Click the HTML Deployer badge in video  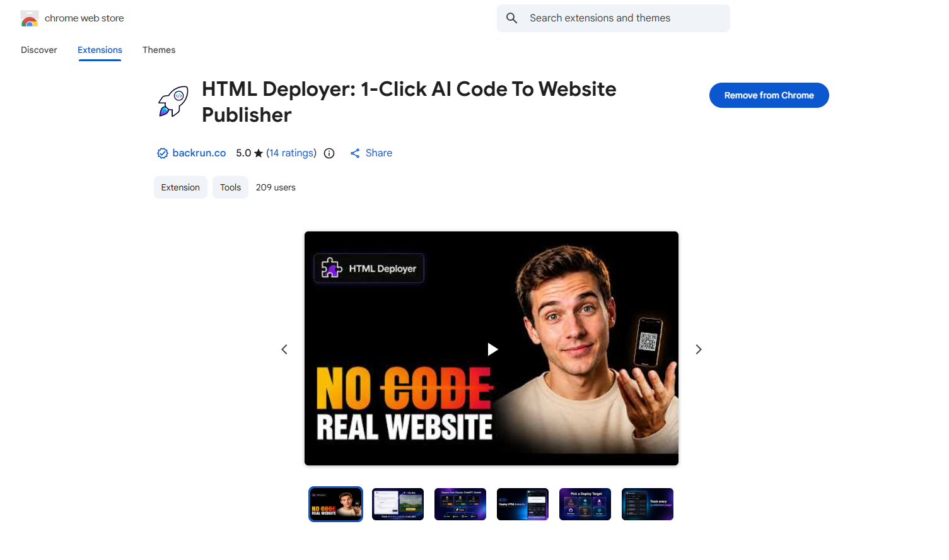click(369, 268)
